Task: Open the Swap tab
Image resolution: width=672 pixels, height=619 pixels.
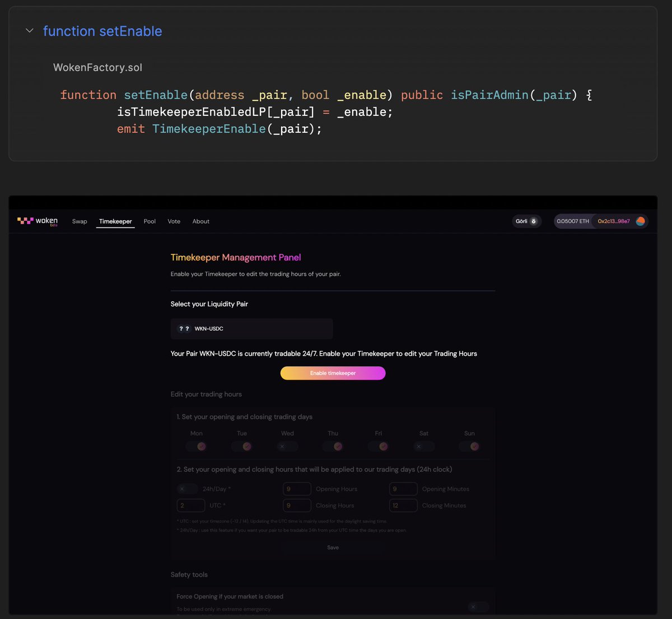Action: point(80,221)
